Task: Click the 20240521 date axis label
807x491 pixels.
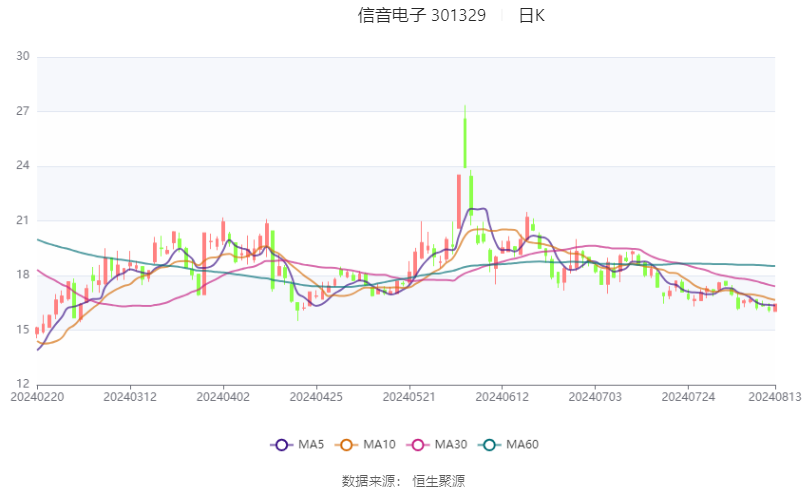Action: point(409,397)
